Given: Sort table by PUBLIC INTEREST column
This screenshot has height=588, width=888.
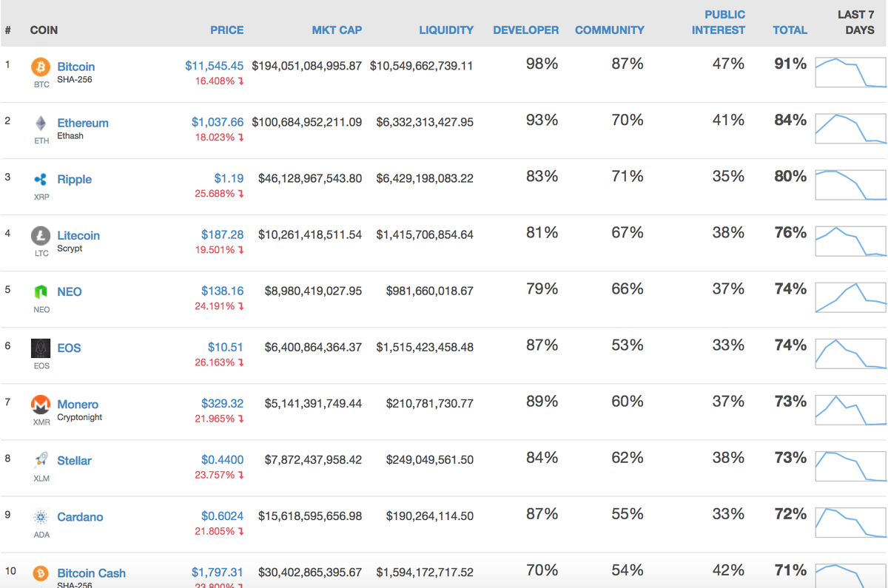Looking at the screenshot, I should (x=719, y=22).
